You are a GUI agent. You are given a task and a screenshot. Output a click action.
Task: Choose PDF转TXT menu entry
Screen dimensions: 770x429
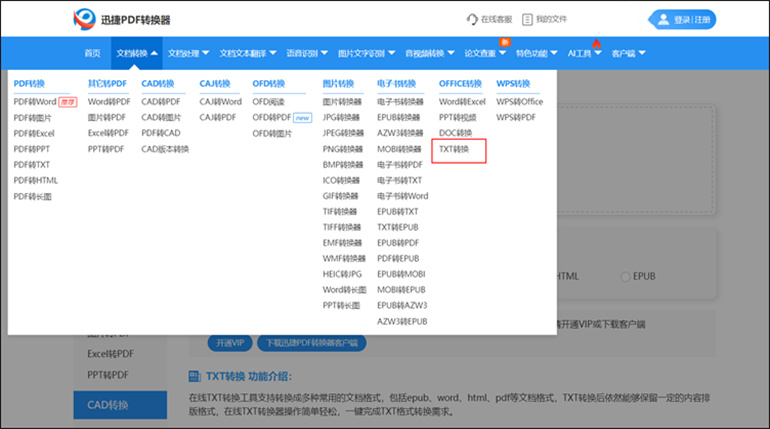pyautogui.click(x=31, y=164)
